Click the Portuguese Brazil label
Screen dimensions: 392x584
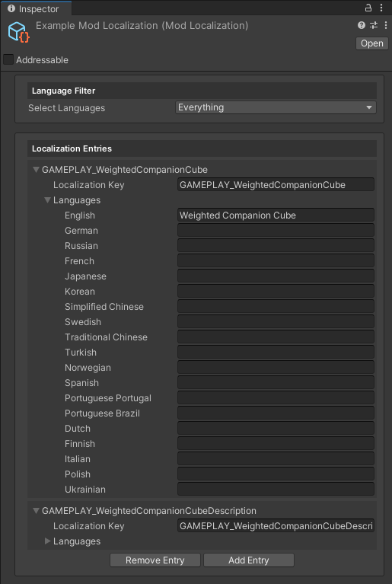[102, 413]
